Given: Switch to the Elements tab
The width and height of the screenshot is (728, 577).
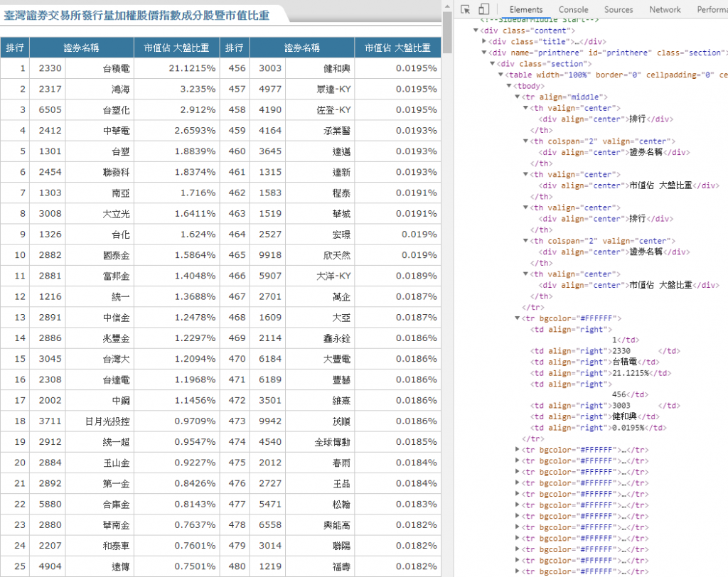Looking at the screenshot, I should pos(525,9).
